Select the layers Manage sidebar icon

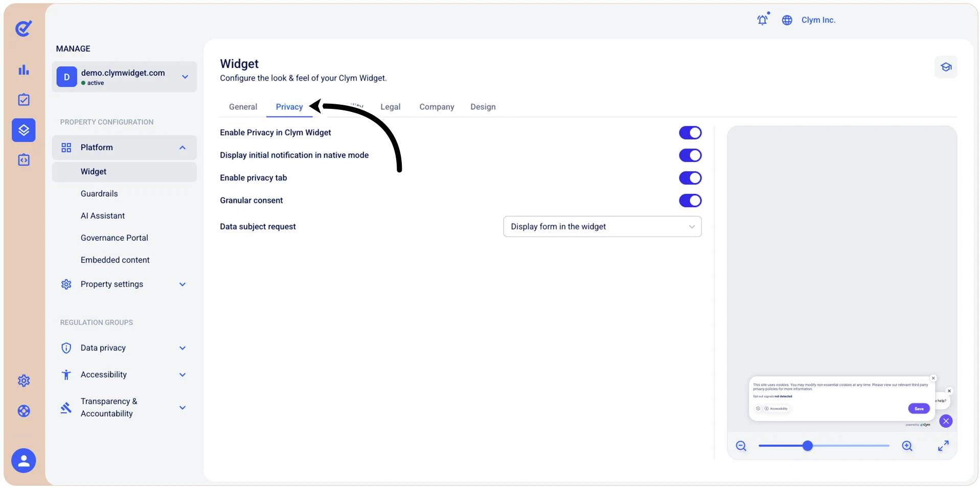[24, 130]
